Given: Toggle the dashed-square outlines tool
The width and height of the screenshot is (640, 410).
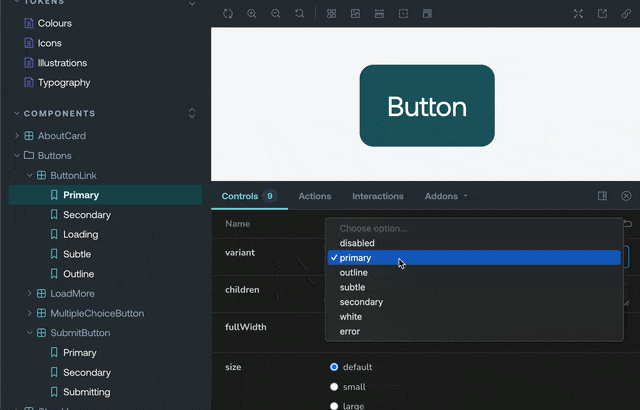Looking at the screenshot, I should (403, 13).
